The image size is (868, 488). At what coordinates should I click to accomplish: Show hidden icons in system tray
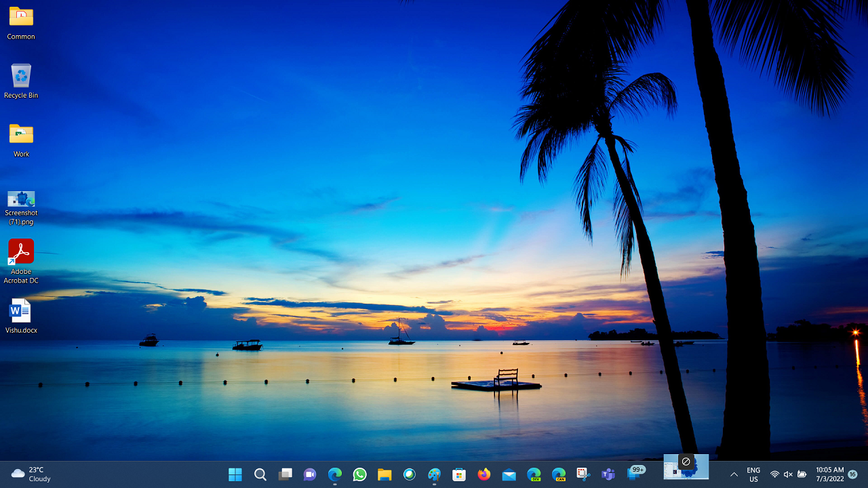tap(734, 474)
